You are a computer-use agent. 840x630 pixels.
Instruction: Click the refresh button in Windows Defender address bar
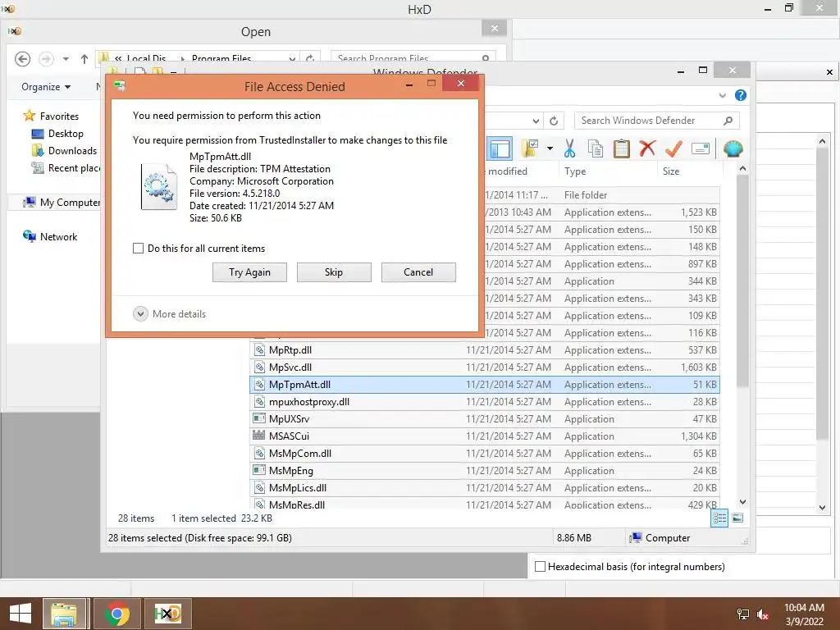coord(554,121)
